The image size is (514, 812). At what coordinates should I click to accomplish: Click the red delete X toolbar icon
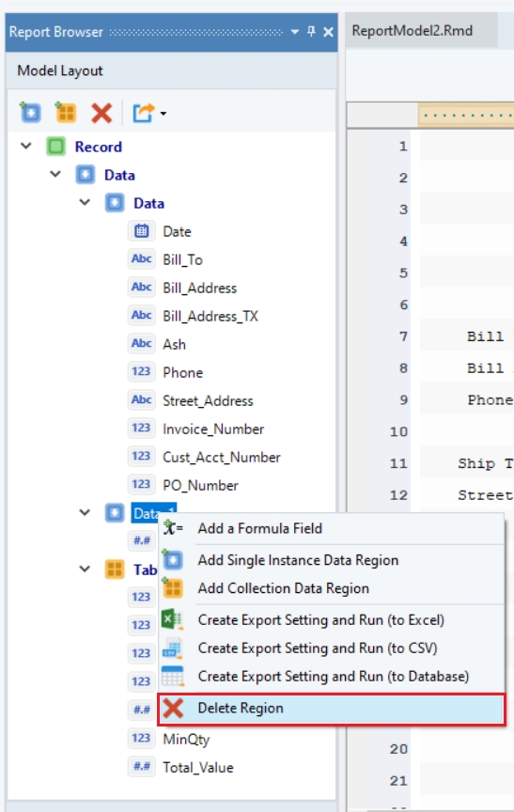101,113
